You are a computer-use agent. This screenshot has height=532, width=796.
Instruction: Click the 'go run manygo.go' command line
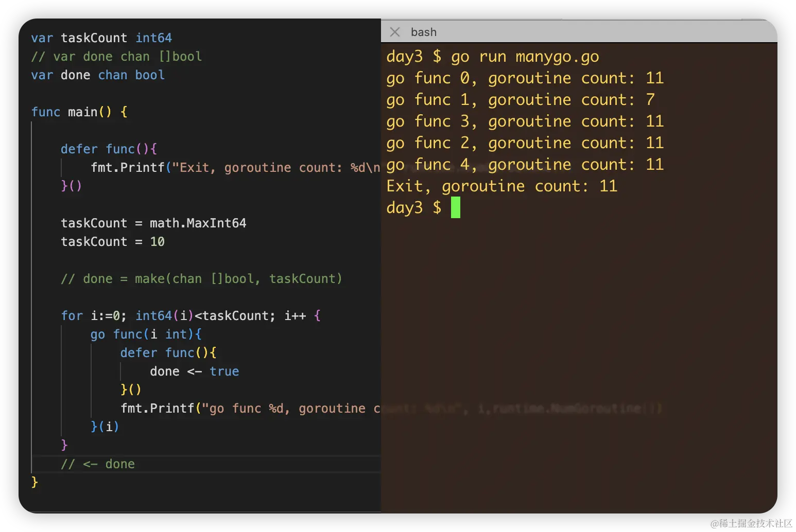[525, 57]
